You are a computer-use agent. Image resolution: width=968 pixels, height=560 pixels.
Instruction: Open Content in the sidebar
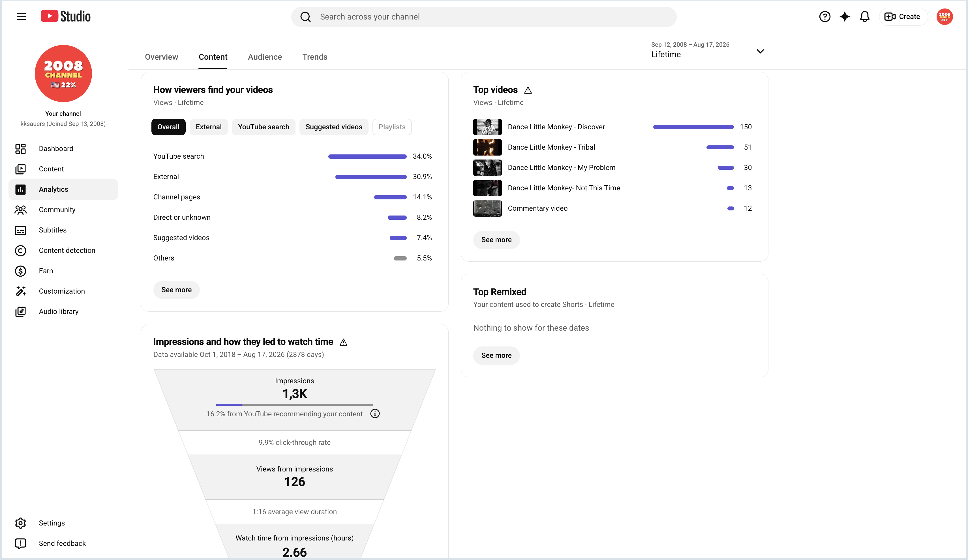pyautogui.click(x=63, y=169)
